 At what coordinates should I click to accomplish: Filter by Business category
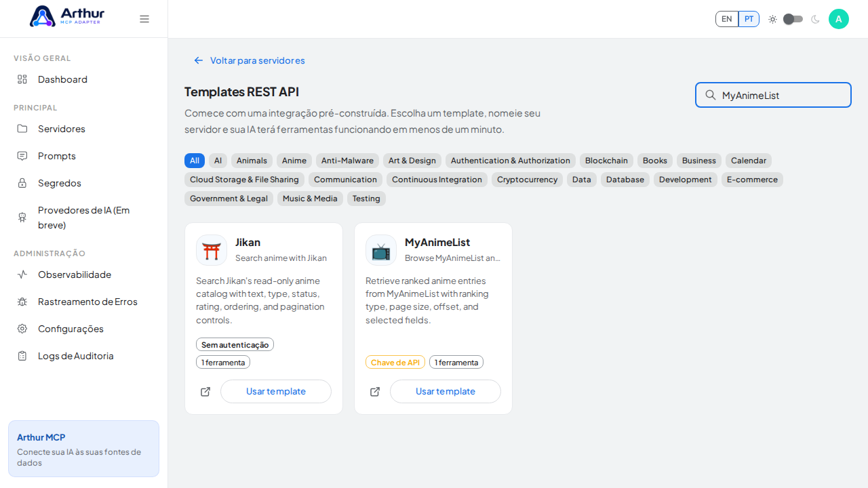coord(699,161)
